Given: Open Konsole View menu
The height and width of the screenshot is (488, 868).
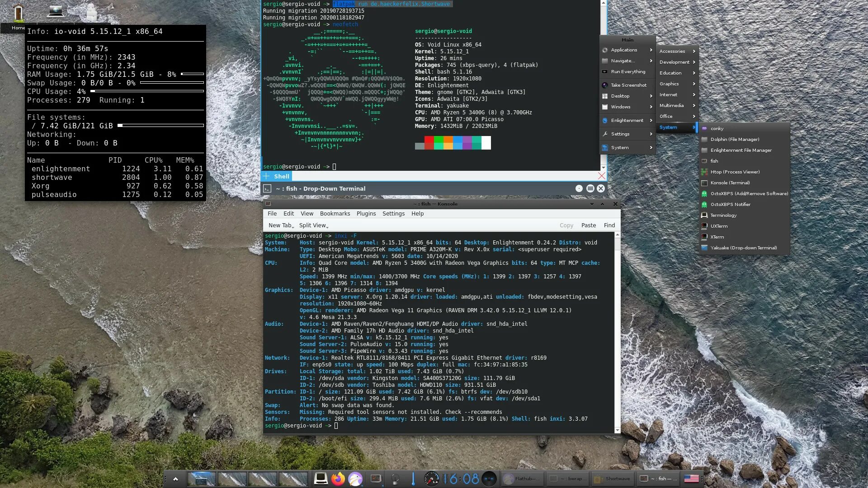Looking at the screenshot, I should point(307,213).
